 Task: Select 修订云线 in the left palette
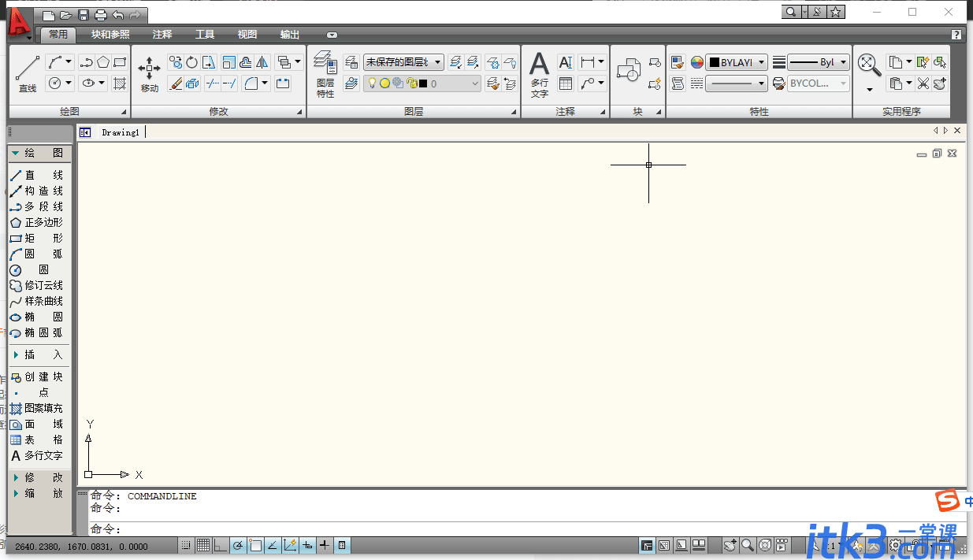click(36, 285)
